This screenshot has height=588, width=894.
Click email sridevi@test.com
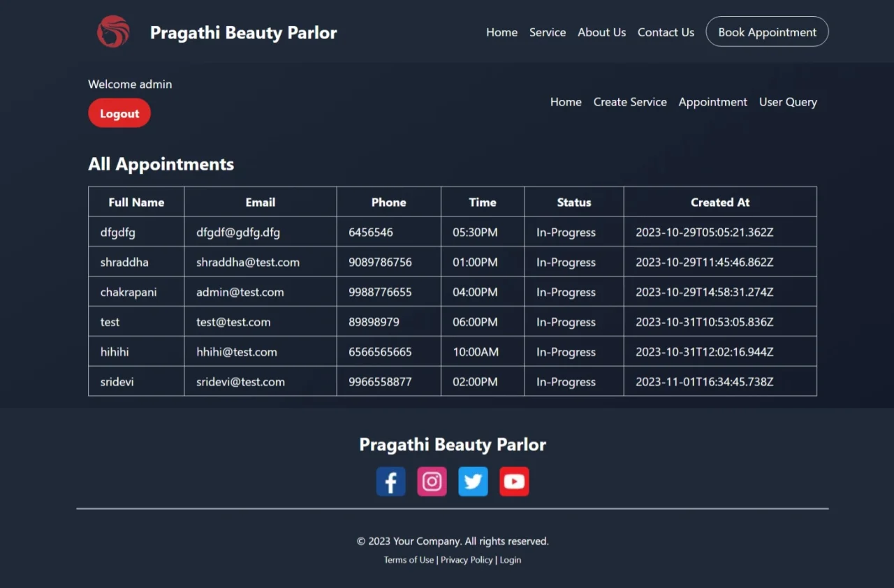tap(240, 382)
